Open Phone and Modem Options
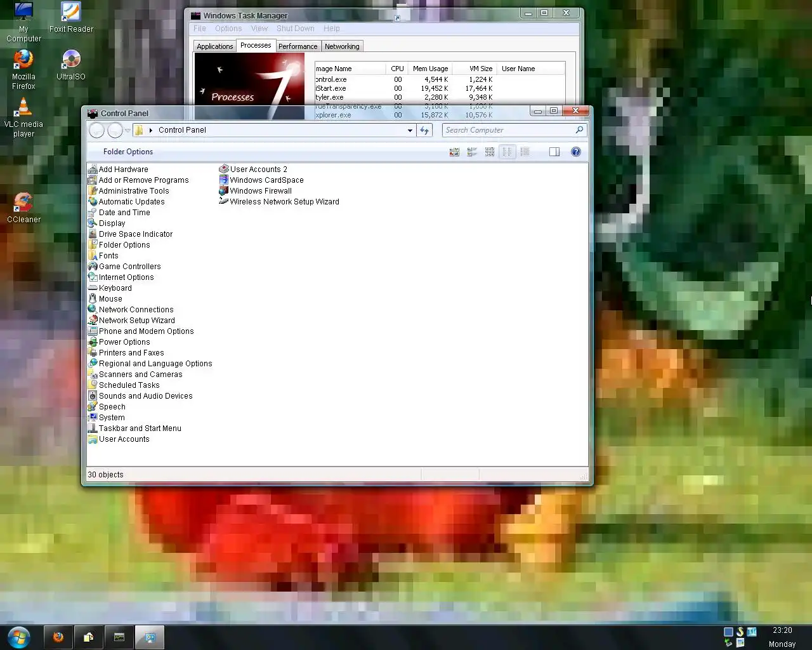This screenshot has width=812, height=650. pos(141,331)
